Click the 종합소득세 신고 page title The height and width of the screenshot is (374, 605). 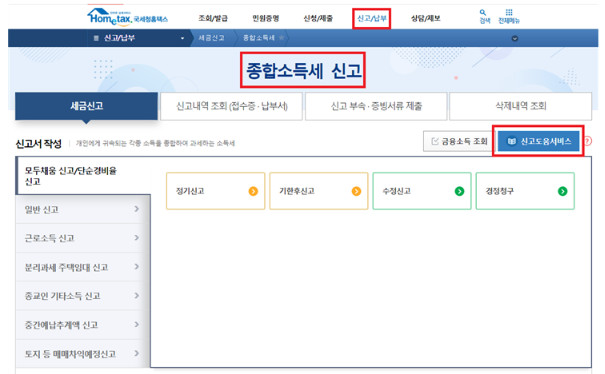point(304,71)
